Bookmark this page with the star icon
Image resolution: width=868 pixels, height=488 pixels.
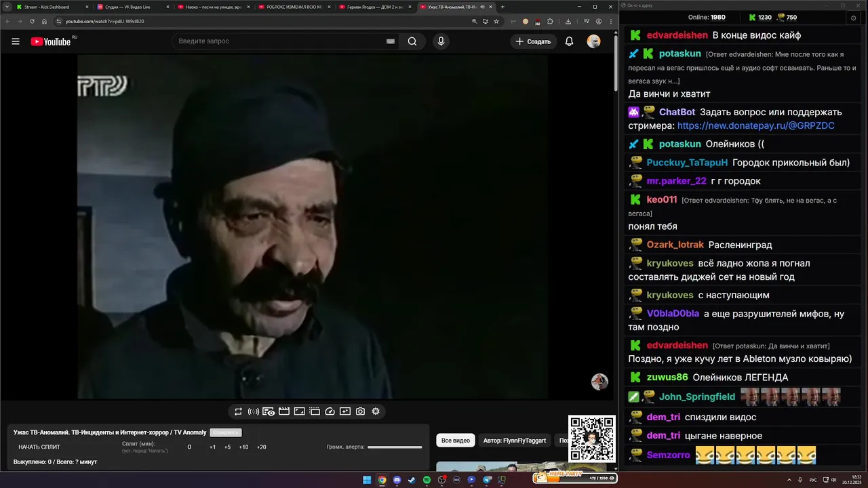[x=496, y=21]
